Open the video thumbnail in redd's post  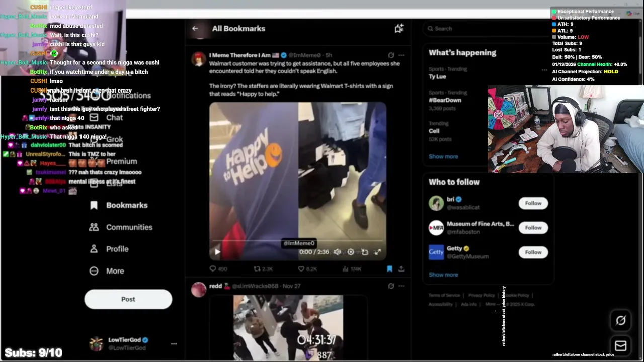point(288,327)
